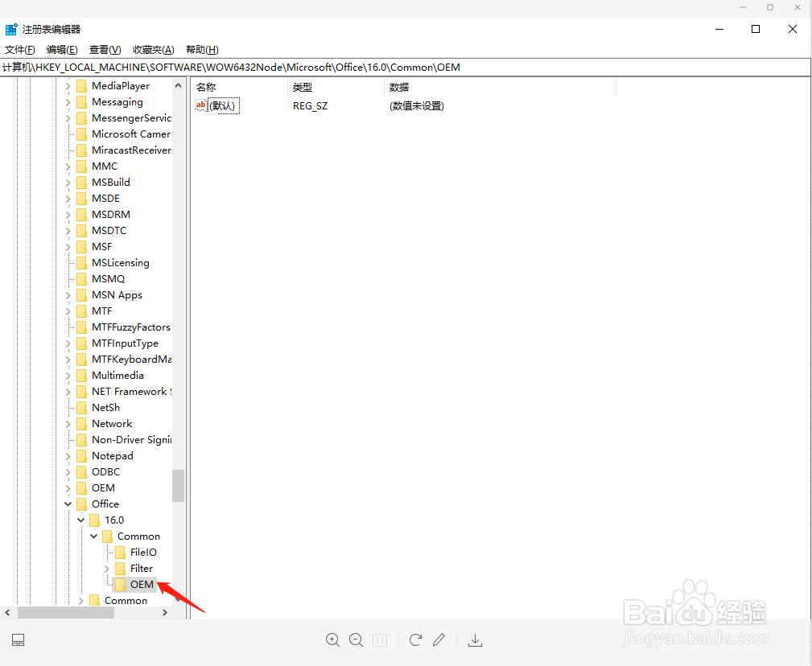Open the 文件(F) menu
The image size is (812, 666).
coord(19,49)
